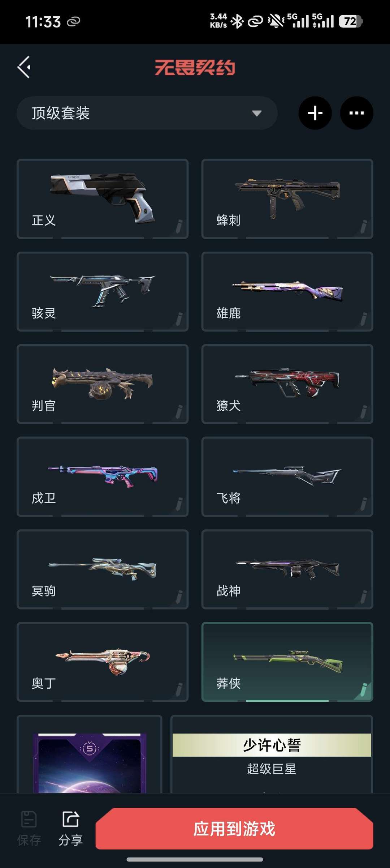This screenshot has width=390, height=868.
Task: Add a new loadout with plus icon
Action: (x=315, y=113)
